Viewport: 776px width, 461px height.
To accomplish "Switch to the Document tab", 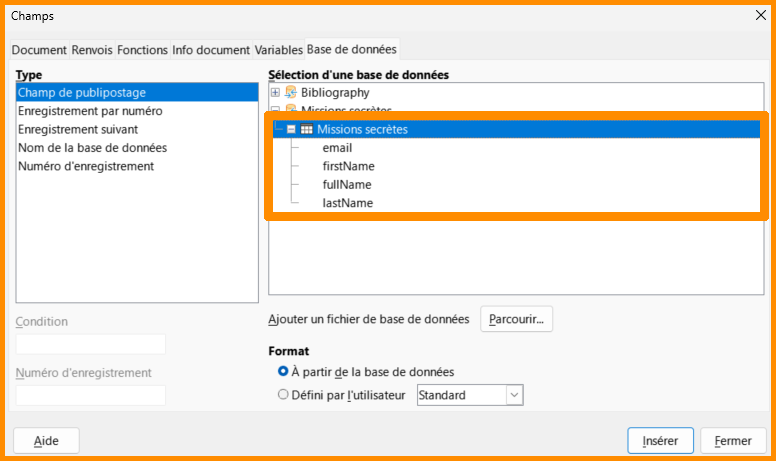I will pyautogui.click(x=39, y=49).
